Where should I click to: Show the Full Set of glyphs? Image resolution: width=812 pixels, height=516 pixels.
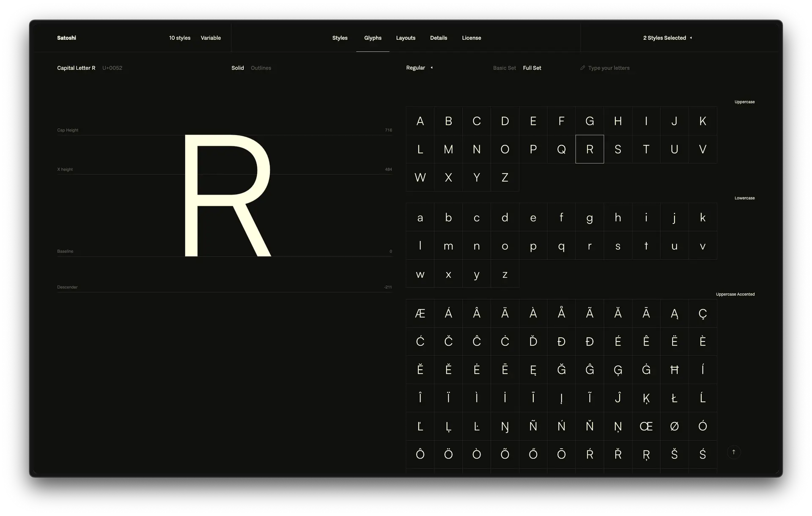(x=532, y=68)
